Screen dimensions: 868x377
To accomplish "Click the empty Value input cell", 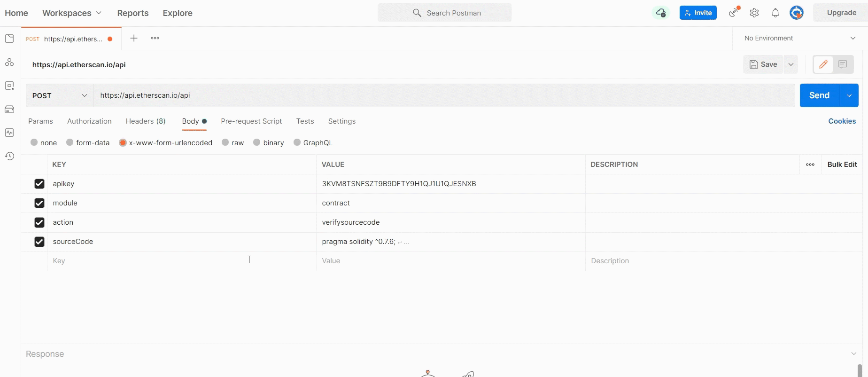I will [x=450, y=261].
